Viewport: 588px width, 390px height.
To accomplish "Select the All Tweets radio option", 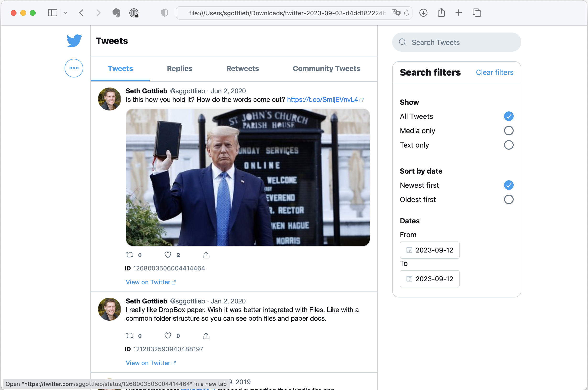I will tap(509, 116).
